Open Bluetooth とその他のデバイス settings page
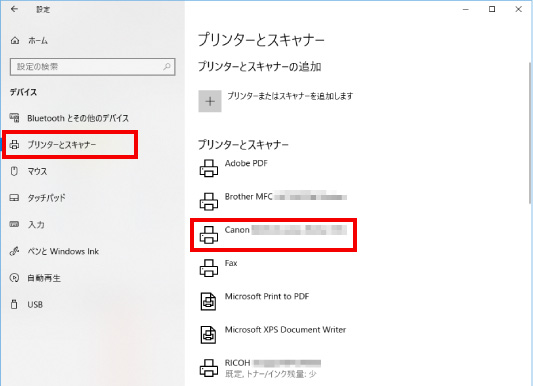 coord(78,118)
